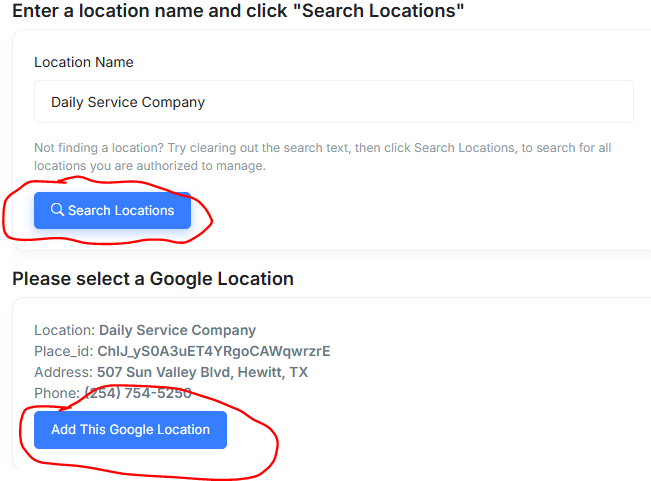This screenshot has width=651, height=481.
Task: Select the bold Daily Service Company result name
Action: [177, 330]
